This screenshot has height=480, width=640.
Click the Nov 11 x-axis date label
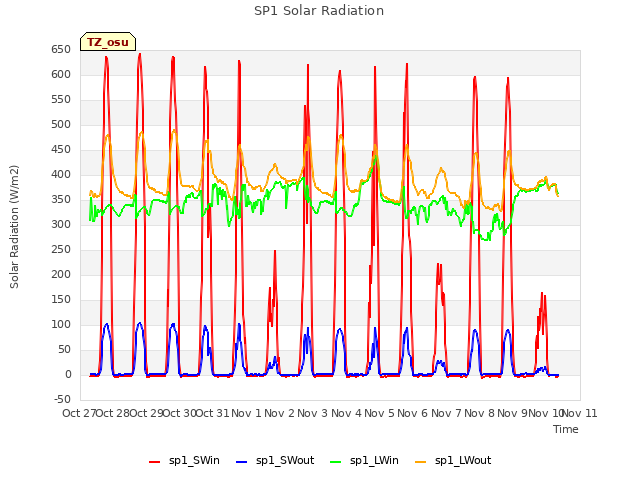[580, 413]
